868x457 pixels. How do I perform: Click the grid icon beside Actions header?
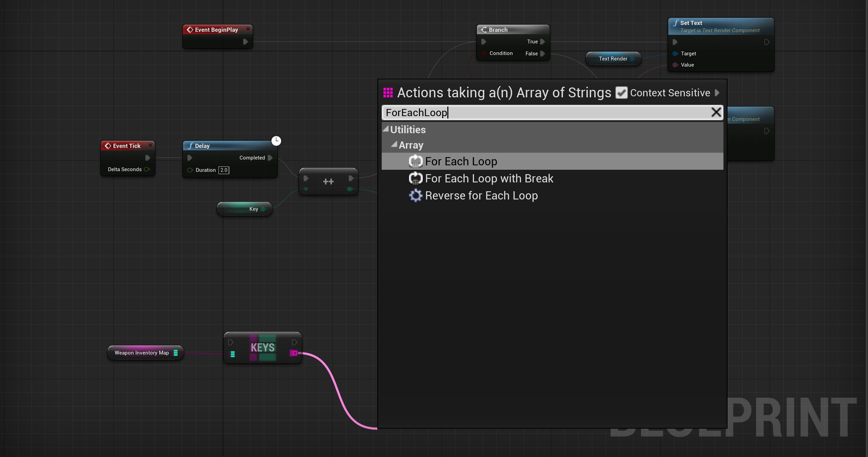coord(388,92)
